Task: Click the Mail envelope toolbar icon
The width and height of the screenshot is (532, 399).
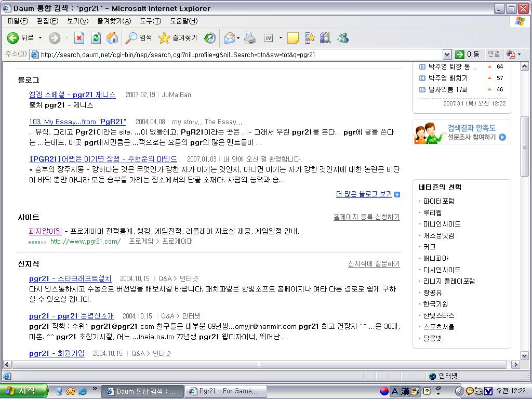Action: click(229, 37)
